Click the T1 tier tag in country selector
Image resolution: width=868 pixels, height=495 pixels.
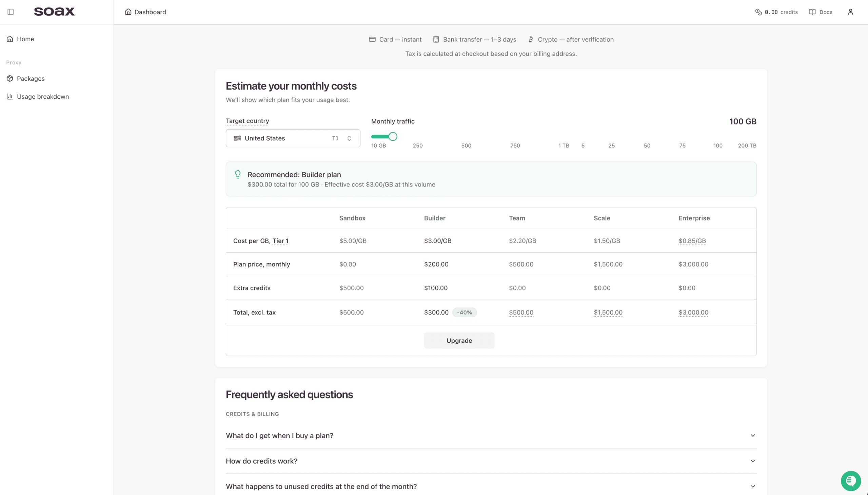click(x=335, y=138)
